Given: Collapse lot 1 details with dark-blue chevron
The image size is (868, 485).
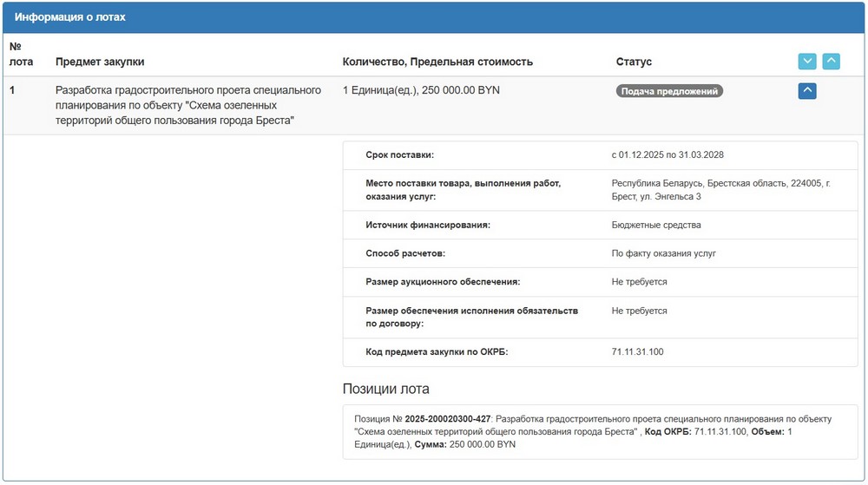Looking at the screenshot, I should [x=807, y=90].
